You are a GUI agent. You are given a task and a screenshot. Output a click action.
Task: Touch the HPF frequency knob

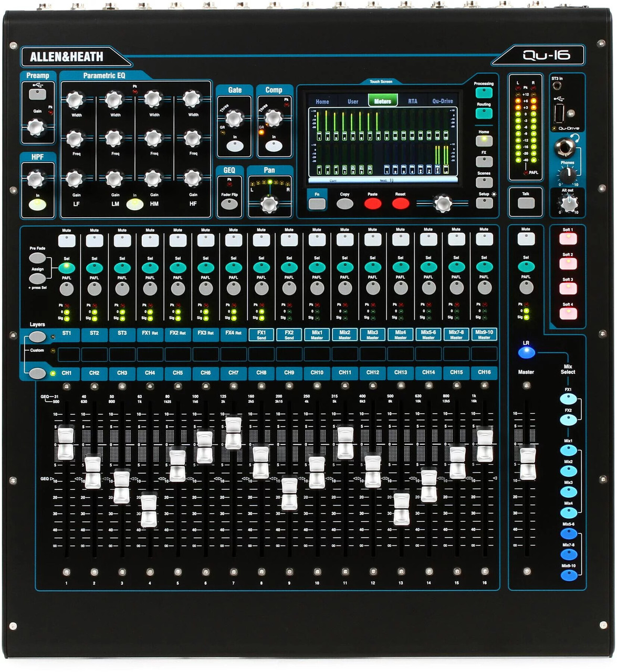click(x=36, y=179)
